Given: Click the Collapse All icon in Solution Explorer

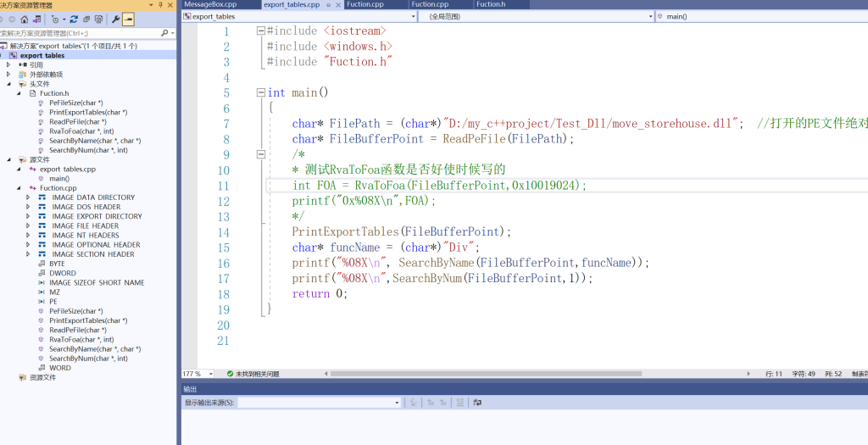Looking at the screenshot, I should 86,19.
